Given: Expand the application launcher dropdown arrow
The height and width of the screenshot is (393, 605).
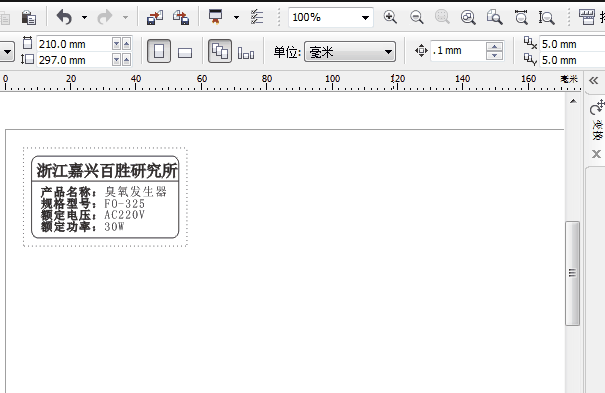Looking at the screenshot, I should [x=236, y=17].
